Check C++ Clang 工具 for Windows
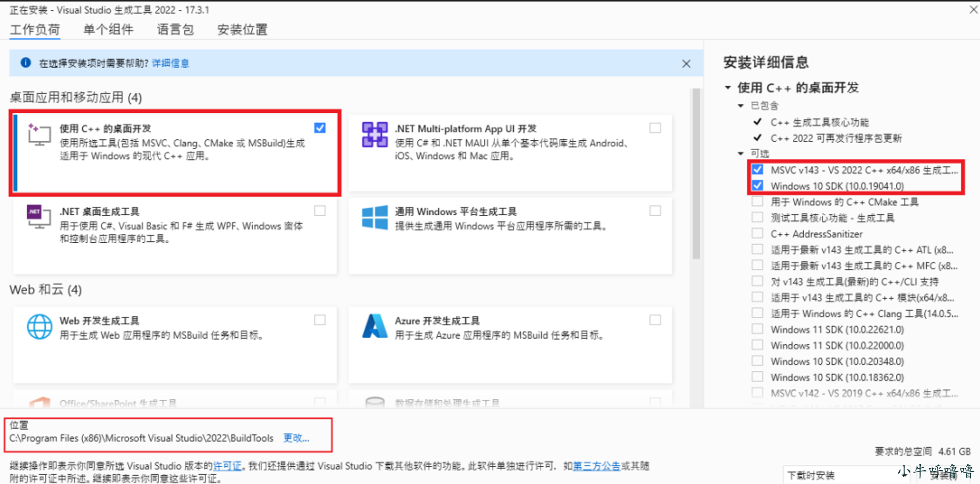 click(757, 313)
